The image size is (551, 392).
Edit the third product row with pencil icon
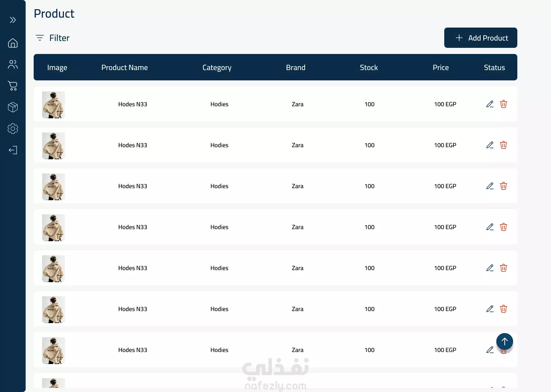click(x=490, y=186)
